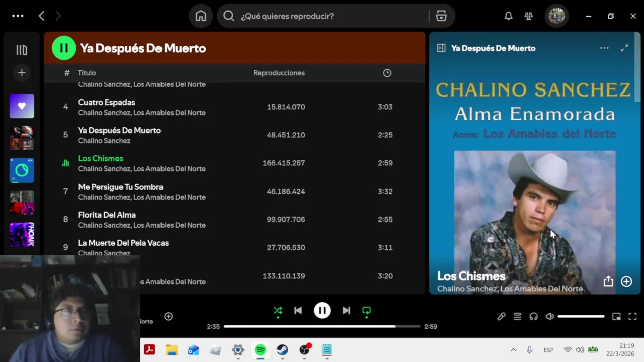Share the song with share icon
Screen dimensions: 644x362
pyautogui.click(x=608, y=281)
